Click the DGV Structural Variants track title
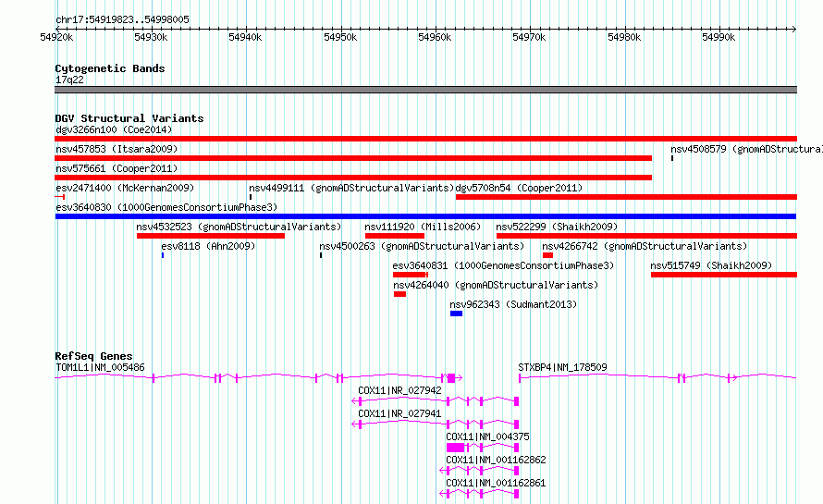 click(x=129, y=118)
